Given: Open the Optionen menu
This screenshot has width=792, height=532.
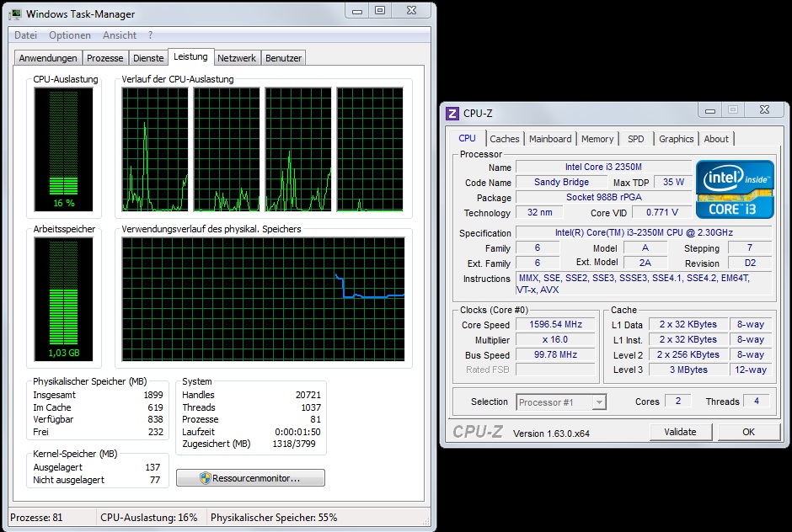Looking at the screenshot, I should click(x=70, y=35).
